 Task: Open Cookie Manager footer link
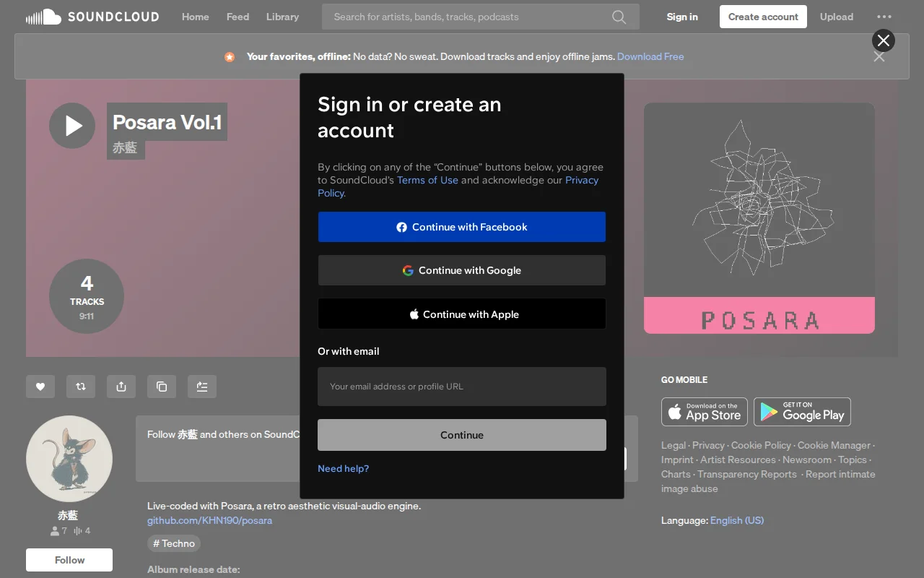pos(834,445)
